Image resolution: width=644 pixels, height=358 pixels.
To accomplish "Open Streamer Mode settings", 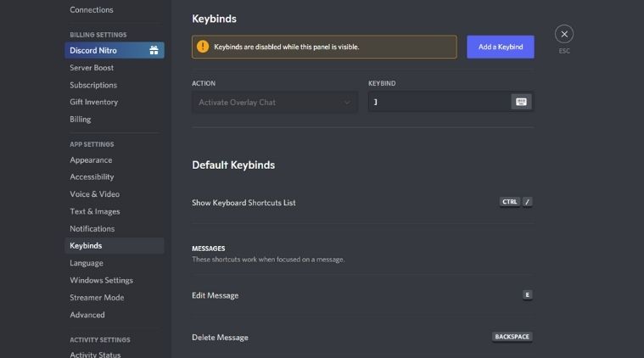I will (x=97, y=298).
